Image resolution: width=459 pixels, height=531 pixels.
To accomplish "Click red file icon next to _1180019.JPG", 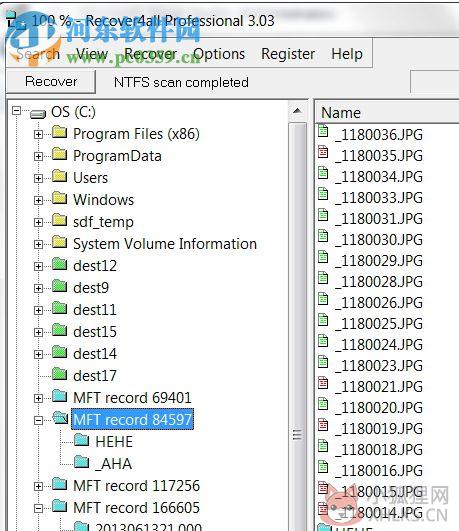I will (323, 425).
